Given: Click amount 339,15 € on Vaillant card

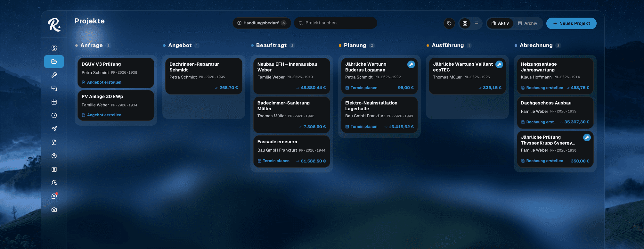Looking at the screenshot, I should (492, 88).
